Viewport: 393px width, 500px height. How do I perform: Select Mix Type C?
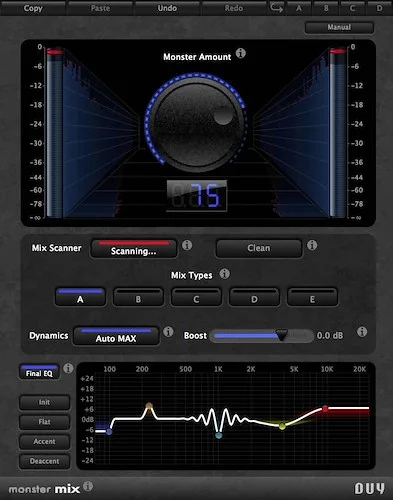[x=196, y=297]
